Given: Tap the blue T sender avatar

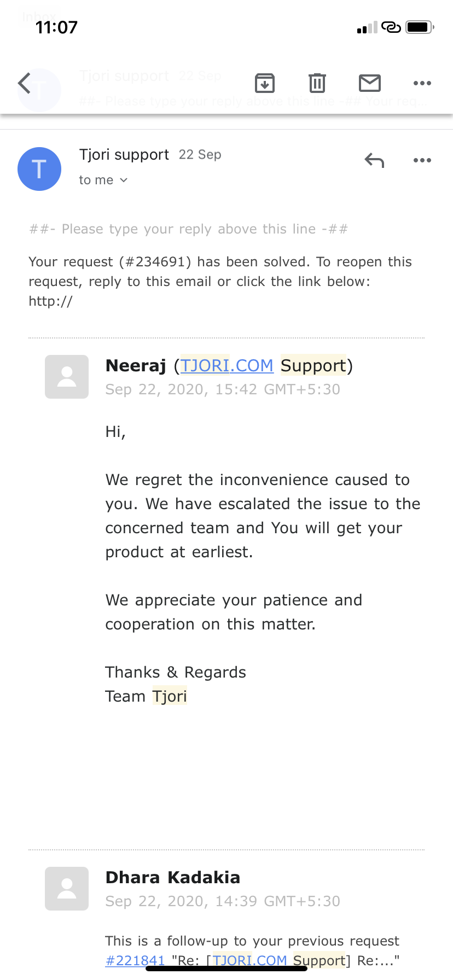Looking at the screenshot, I should (39, 169).
